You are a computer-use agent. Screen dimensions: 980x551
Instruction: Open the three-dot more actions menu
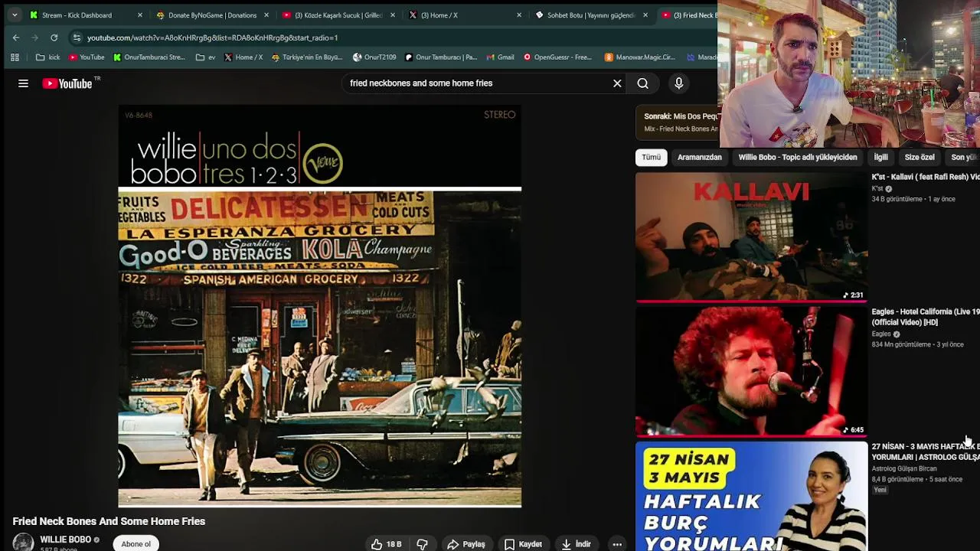(x=617, y=544)
